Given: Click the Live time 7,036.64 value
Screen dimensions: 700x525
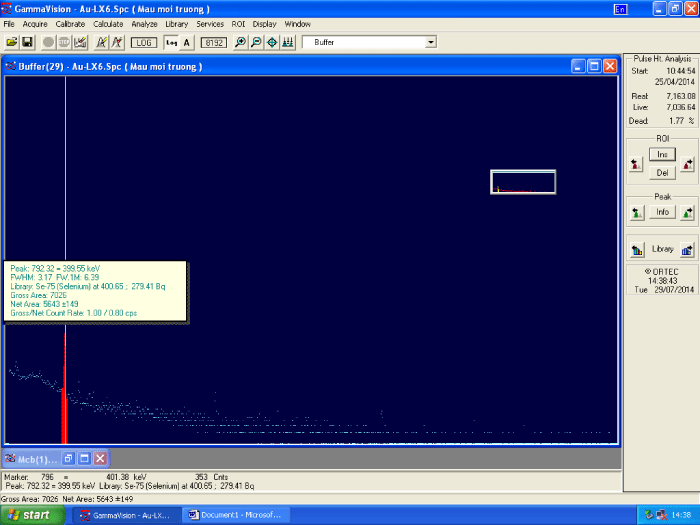Looking at the screenshot, I should 681,107.
